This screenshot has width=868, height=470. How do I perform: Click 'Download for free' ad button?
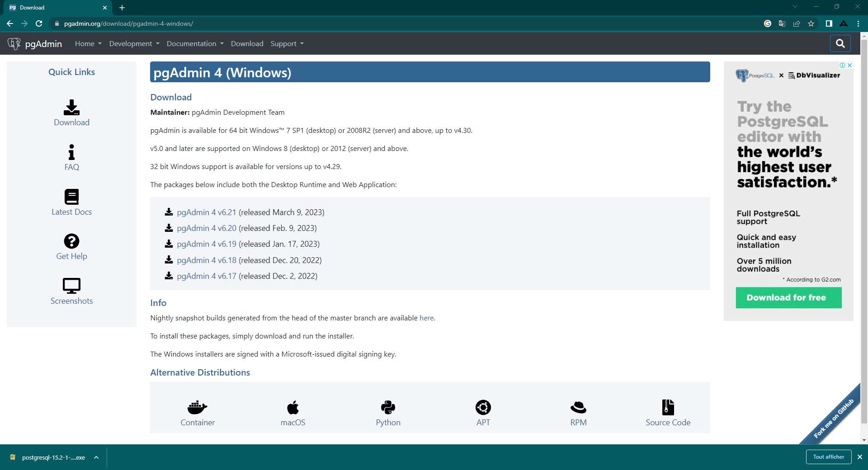(788, 297)
